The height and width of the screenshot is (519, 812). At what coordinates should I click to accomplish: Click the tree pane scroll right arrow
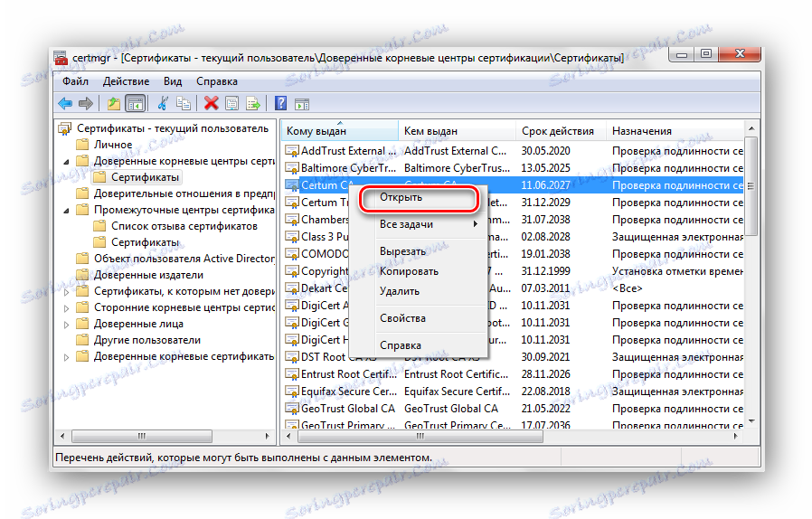(x=268, y=436)
